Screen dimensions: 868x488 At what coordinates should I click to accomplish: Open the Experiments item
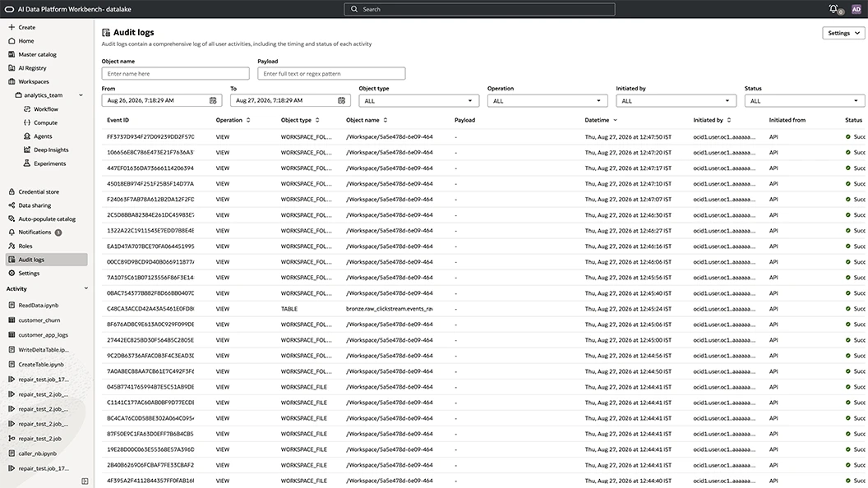click(x=49, y=163)
